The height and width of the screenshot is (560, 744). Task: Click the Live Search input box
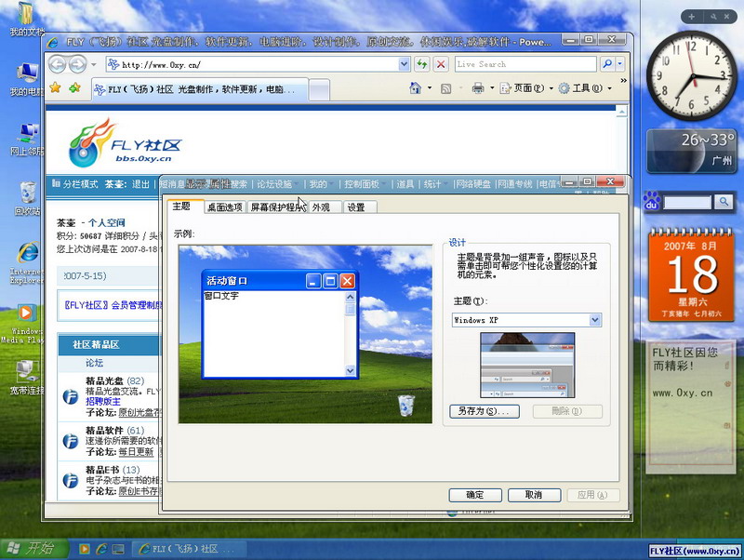525,64
